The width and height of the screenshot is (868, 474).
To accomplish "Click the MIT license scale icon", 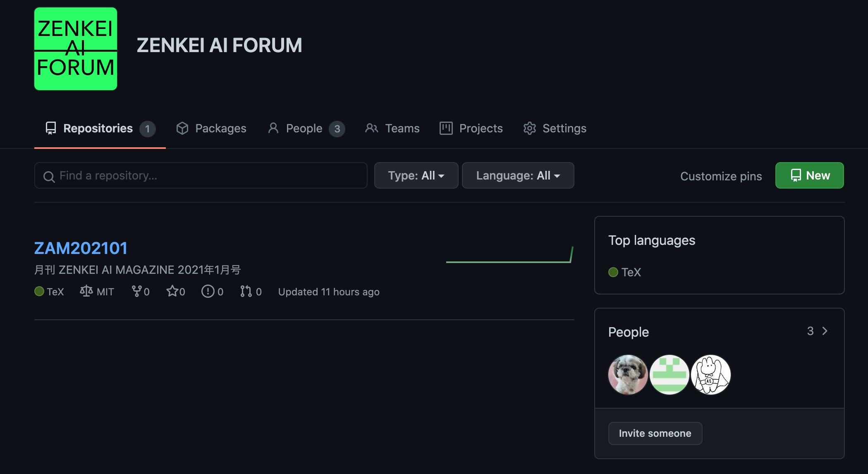I will 86,291.
